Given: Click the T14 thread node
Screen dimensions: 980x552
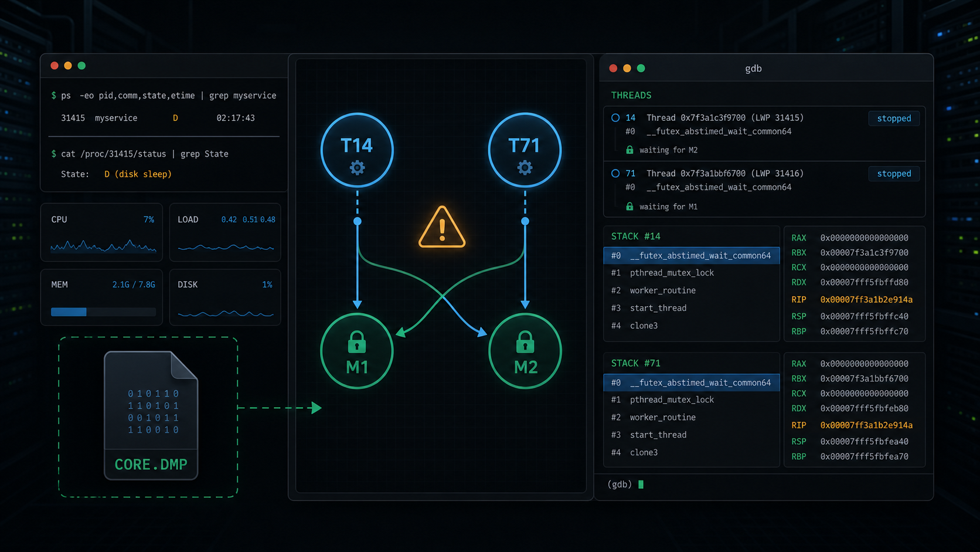Looking at the screenshot, I should point(357,150).
